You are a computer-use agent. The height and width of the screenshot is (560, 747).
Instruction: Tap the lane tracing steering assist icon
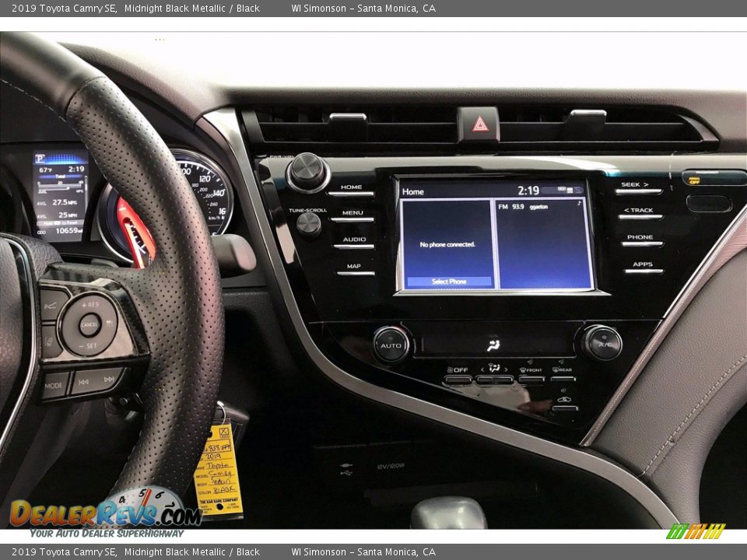[x=50, y=341]
